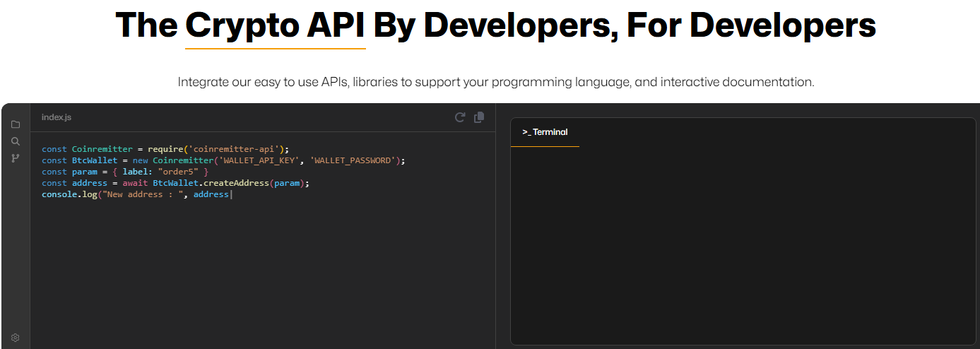Screen dimensions: 980x349
Task: Switch to the Terminal tab
Action: (x=545, y=132)
